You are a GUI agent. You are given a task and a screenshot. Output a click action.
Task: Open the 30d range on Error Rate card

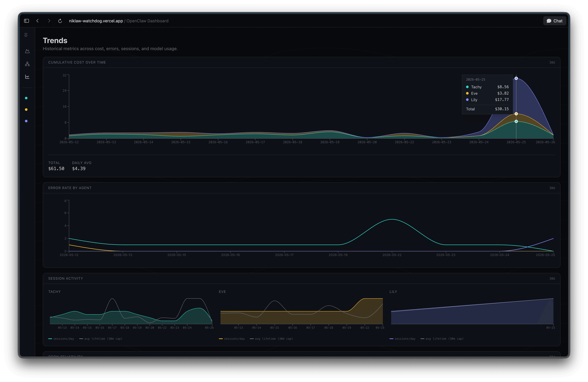click(552, 188)
